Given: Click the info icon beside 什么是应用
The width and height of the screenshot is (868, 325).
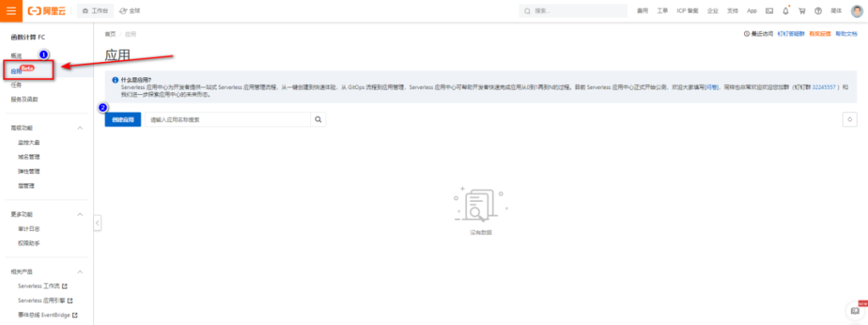Looking at the screenshot, I should coord(115,80).
